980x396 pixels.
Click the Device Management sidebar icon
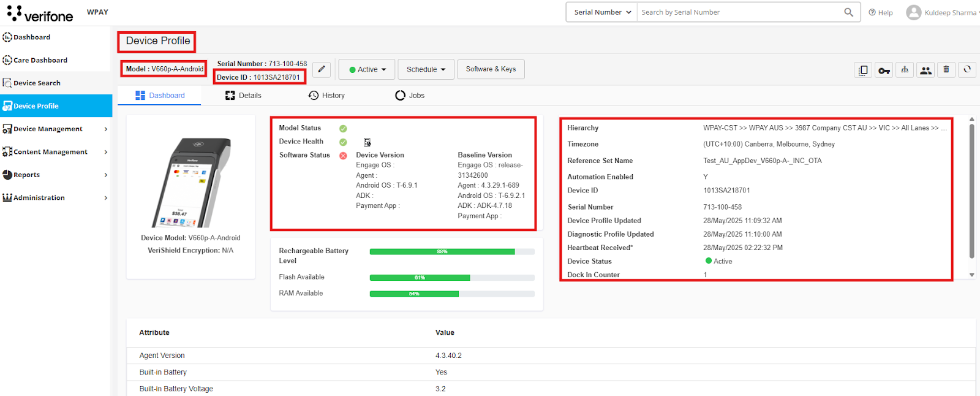pos(7,129)
